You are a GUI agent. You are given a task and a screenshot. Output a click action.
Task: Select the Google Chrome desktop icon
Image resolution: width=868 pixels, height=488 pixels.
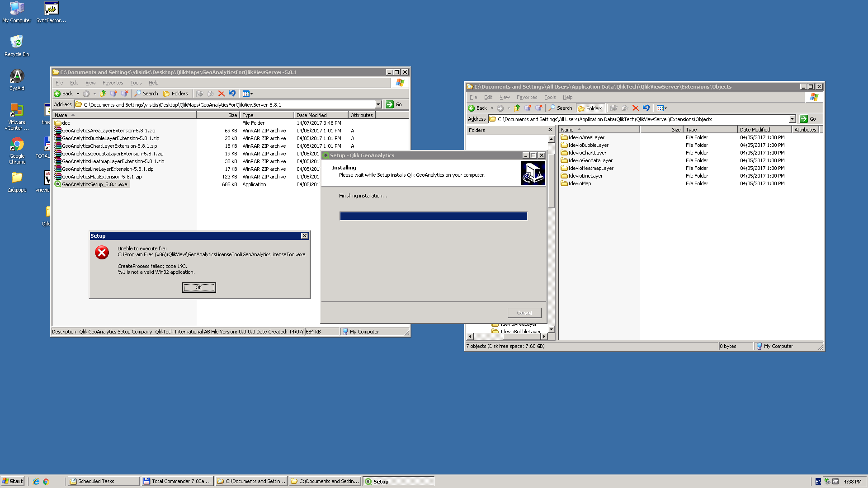pos(17,151)
